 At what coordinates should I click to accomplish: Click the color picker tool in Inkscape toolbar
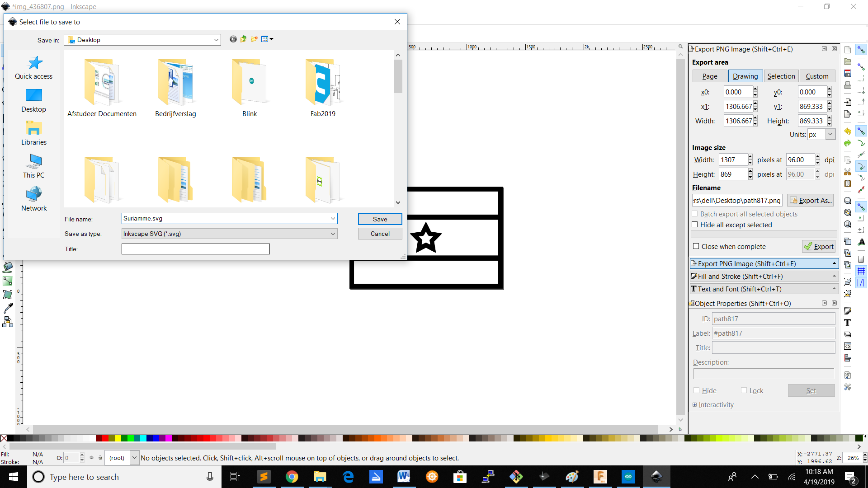tap(8, 307)
